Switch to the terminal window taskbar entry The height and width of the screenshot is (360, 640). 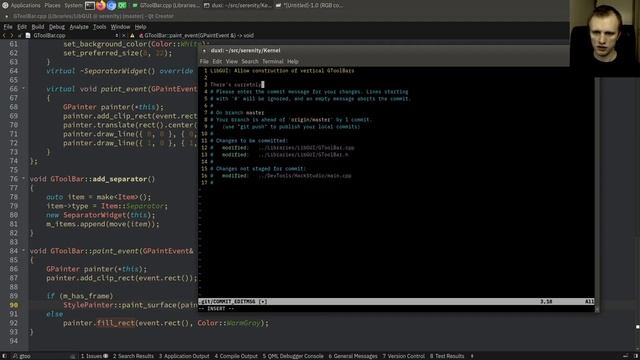tap(238, 5)
